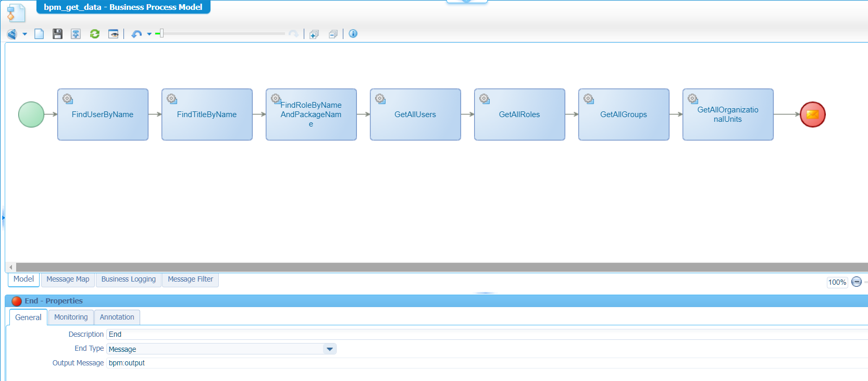Create a new document with the blank page icon

(x=39, y=34)
